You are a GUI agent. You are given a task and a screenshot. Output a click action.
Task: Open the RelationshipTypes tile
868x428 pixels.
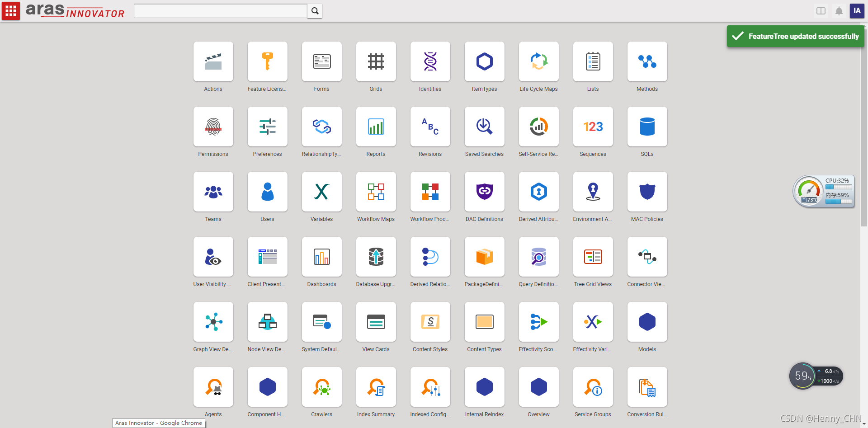point(322,127)
